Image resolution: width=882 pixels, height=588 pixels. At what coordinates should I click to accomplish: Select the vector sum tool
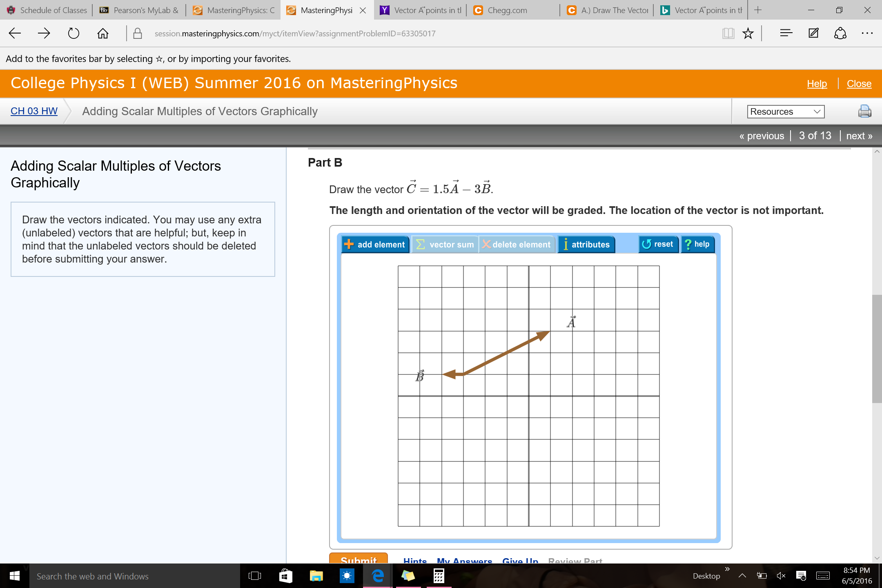(x=445, y=244)
